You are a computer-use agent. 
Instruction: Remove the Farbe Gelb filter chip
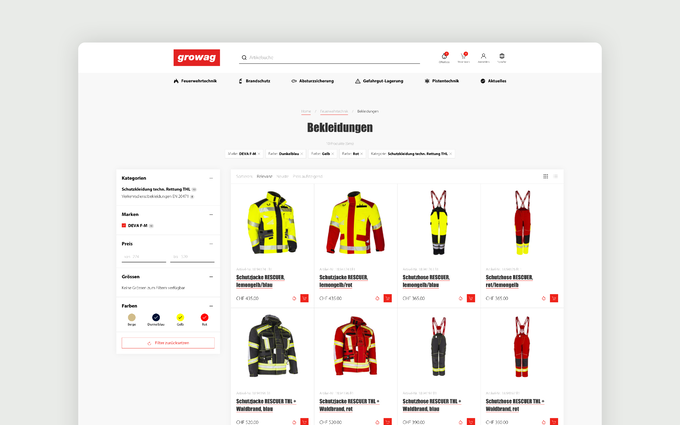(333, 154)
